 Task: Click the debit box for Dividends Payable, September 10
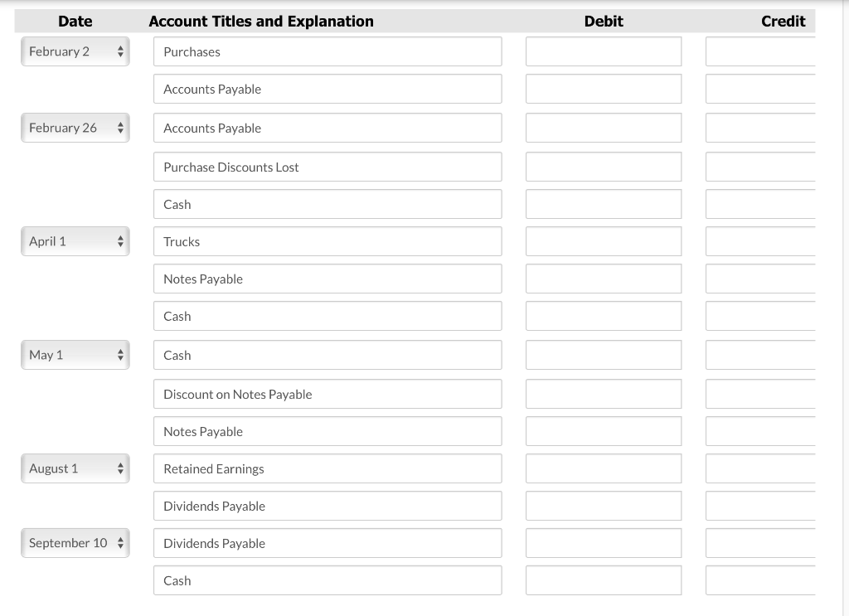tap(603, 543)
